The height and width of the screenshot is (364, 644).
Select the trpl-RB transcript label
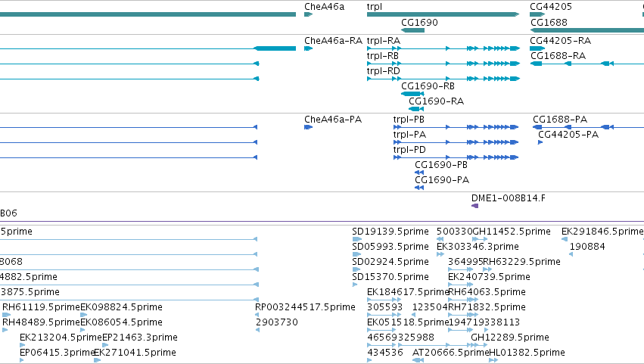point(382,56)
